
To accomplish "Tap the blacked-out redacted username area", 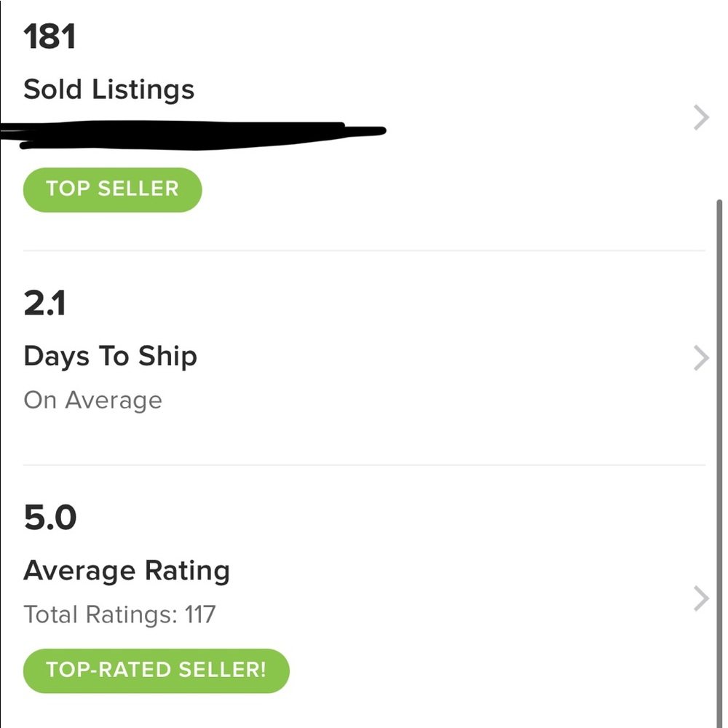I will (x=189, y=131).
